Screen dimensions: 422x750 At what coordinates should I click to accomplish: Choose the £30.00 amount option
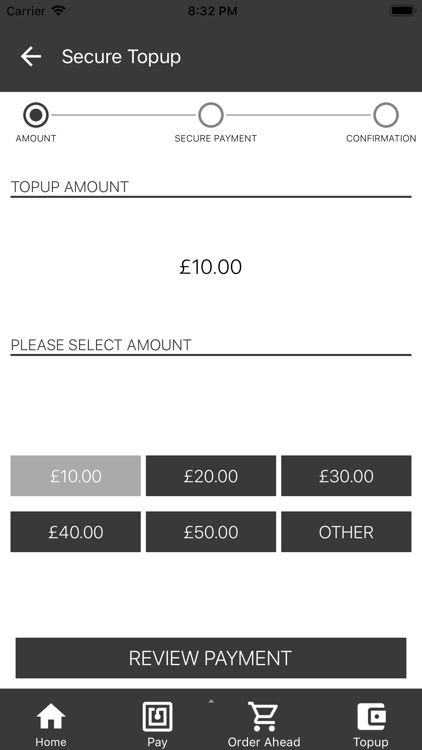pyautogui.click(x=346, y=476)
